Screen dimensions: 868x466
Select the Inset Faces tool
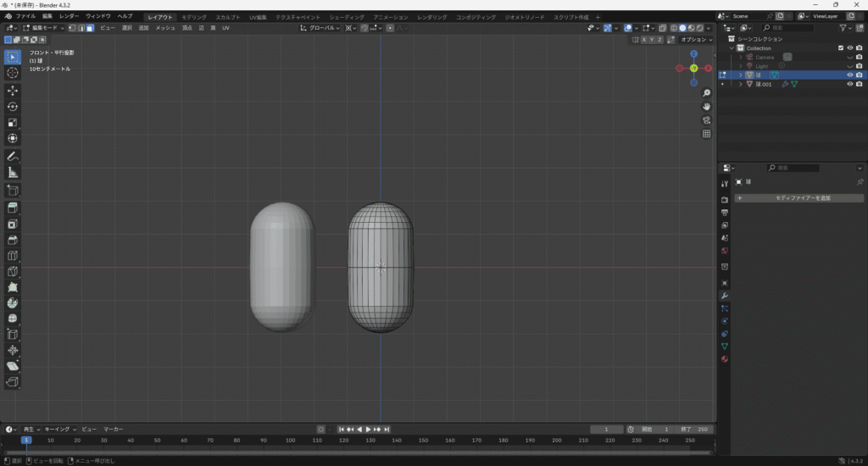pos(12,224)
